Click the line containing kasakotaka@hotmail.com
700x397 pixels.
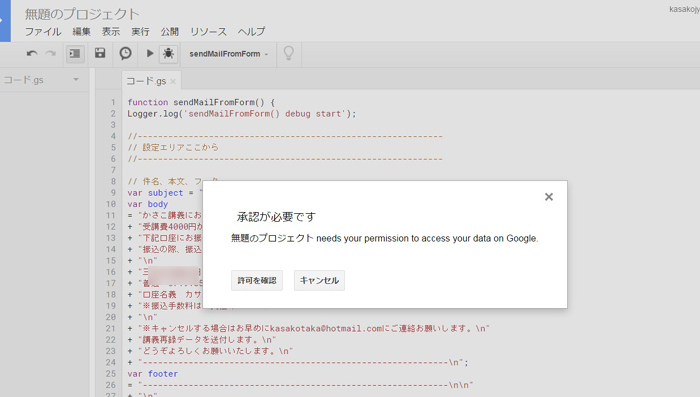(308, 329)
